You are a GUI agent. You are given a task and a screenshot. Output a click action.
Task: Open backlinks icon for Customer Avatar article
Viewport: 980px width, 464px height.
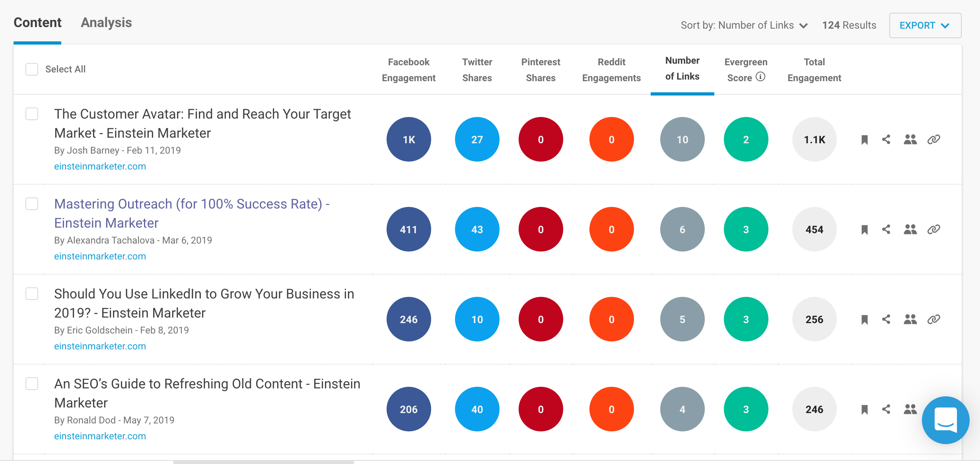click(x=933, y=140)
